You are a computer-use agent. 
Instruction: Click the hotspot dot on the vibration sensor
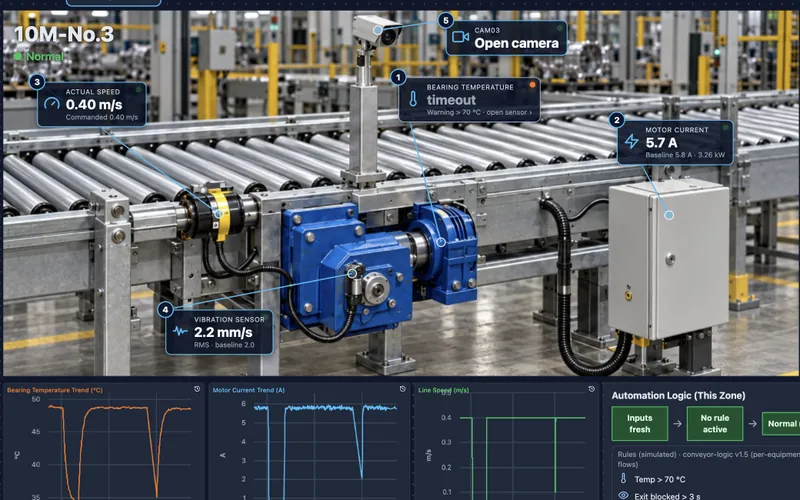click(x=352, y=273)
